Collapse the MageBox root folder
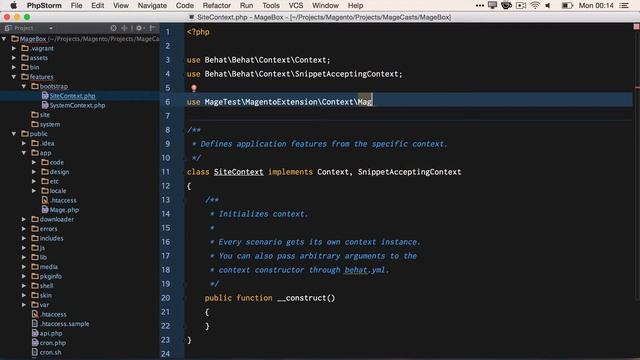Screen dimensions: 640x360 tap(4, 39)
